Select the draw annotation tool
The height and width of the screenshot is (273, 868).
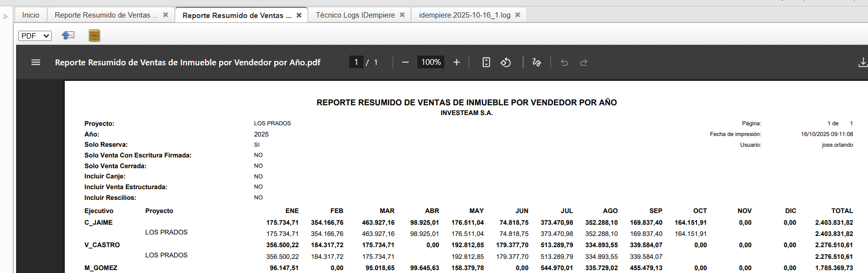click(537, 62)
